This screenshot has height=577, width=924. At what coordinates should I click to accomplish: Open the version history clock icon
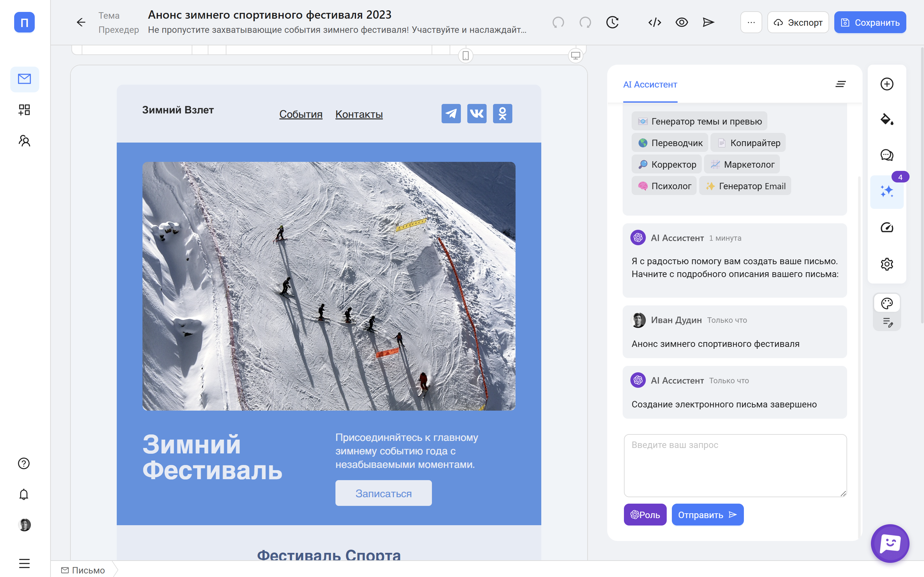(612, 22)
